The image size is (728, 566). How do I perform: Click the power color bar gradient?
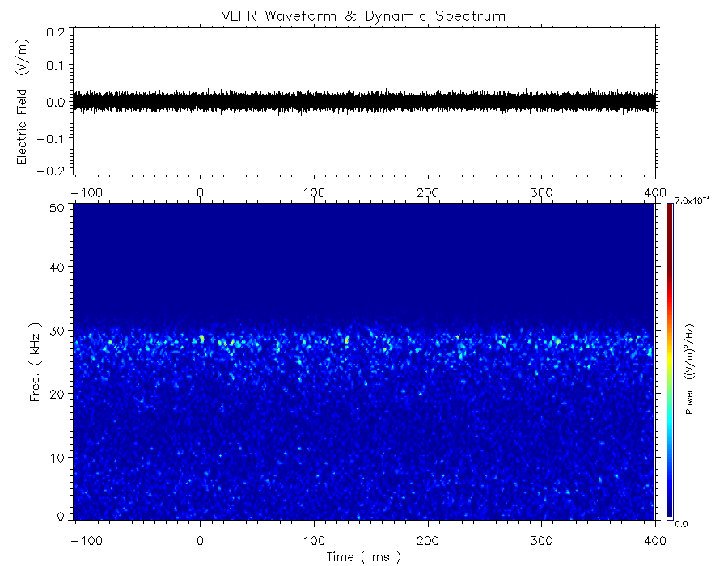point(669,361)
